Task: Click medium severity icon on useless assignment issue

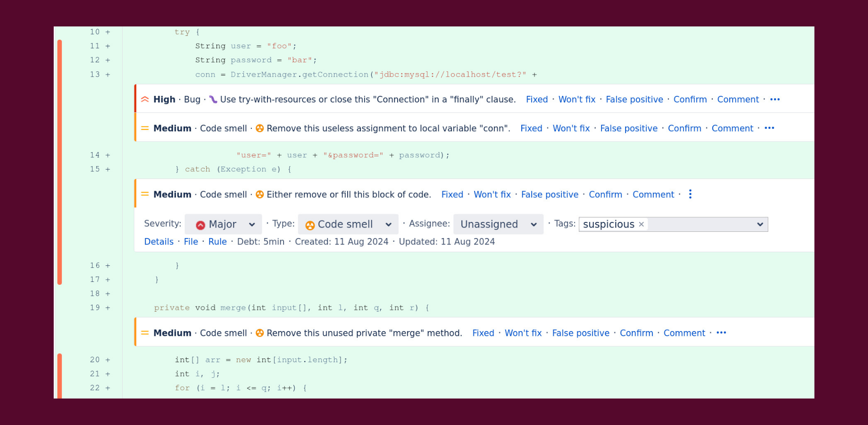Action: (145, 128)
